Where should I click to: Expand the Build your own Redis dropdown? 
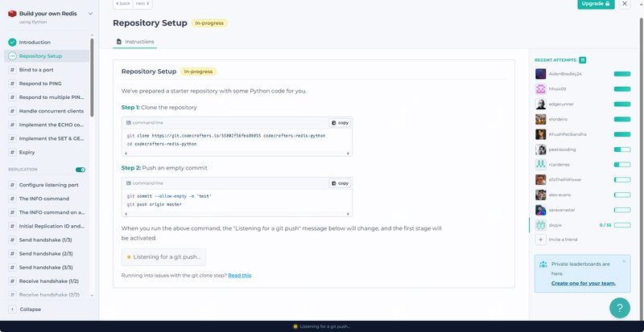(x=90, y=14)
